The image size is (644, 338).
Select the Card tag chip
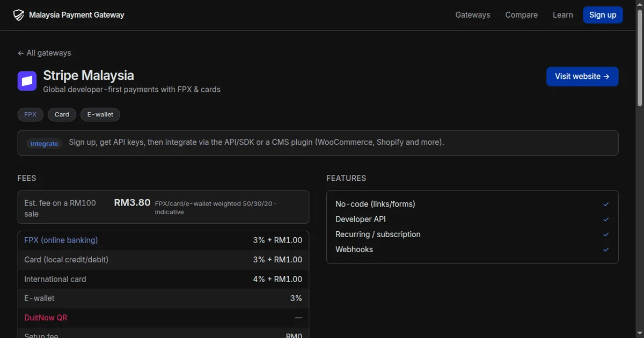62,115
